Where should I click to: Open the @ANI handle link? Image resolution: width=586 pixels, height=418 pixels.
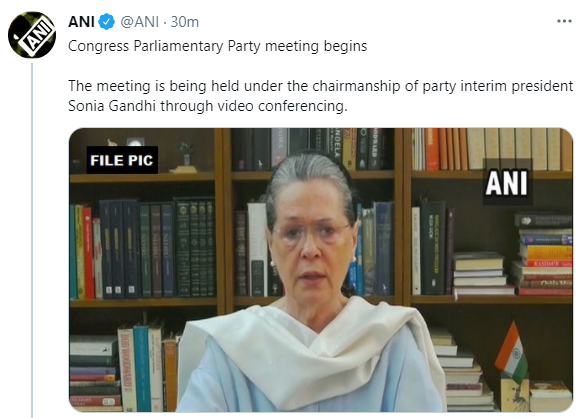tap(139, 22)
